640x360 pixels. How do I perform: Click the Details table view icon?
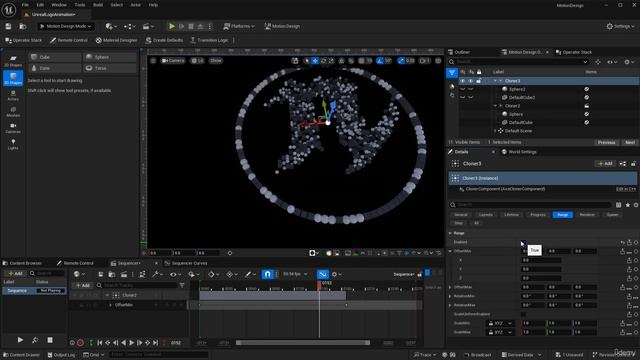pos(619,205)
